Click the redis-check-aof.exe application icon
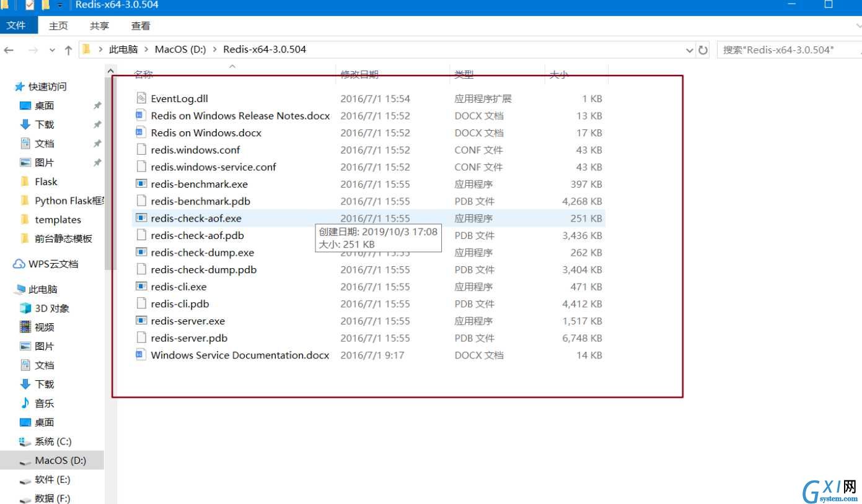862x504 pixels. (x=141, y=218)
